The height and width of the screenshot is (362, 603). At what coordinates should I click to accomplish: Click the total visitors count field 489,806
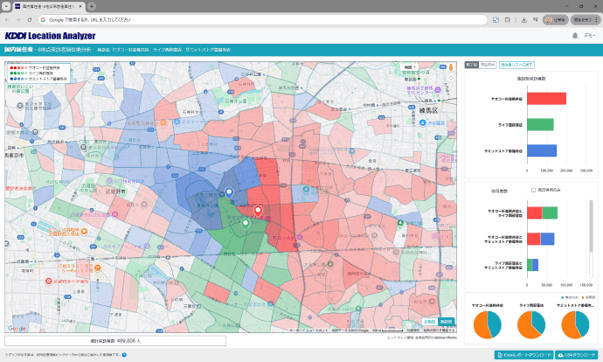coord(115,341)
